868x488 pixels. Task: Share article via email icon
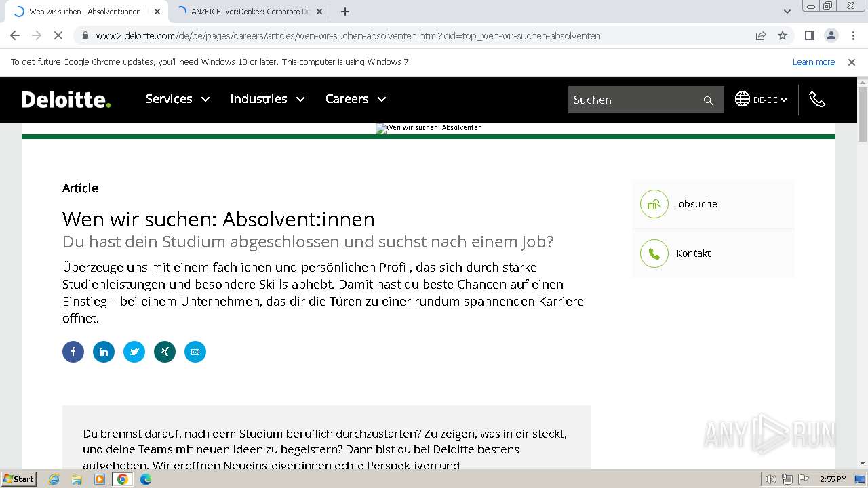[195, 352]
